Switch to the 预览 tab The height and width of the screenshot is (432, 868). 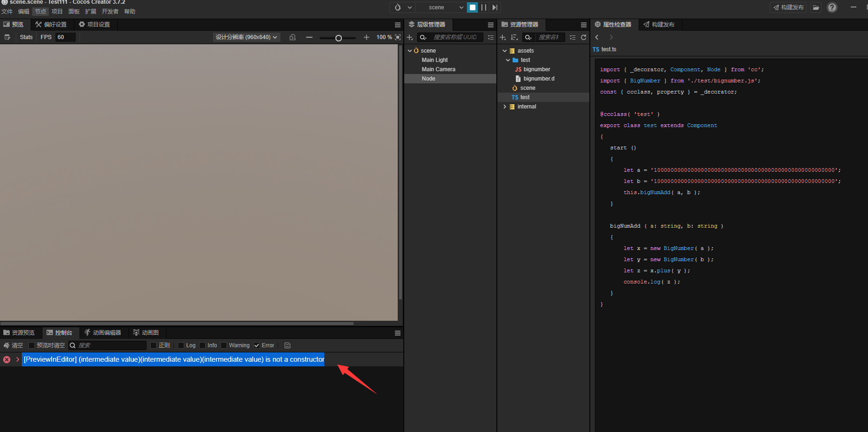14,25
